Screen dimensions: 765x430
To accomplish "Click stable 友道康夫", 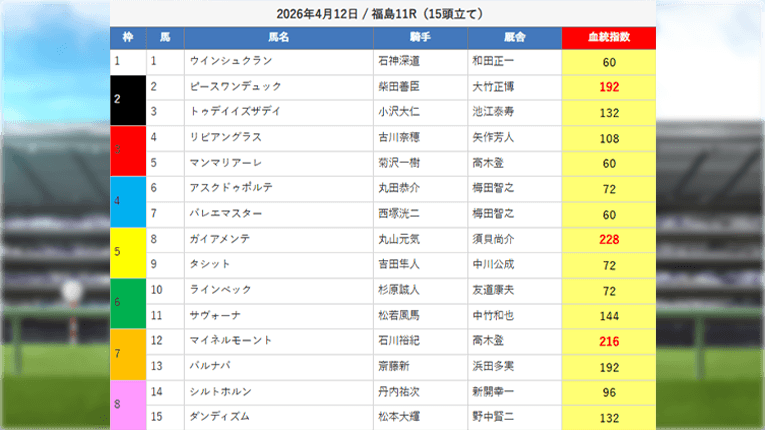I will click(493, 290).
